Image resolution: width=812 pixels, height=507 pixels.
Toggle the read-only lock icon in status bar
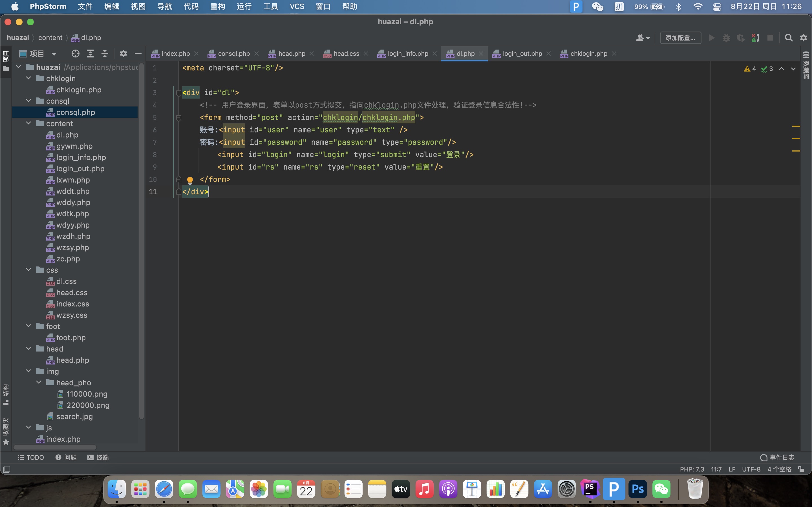click(x=801, y=469)
